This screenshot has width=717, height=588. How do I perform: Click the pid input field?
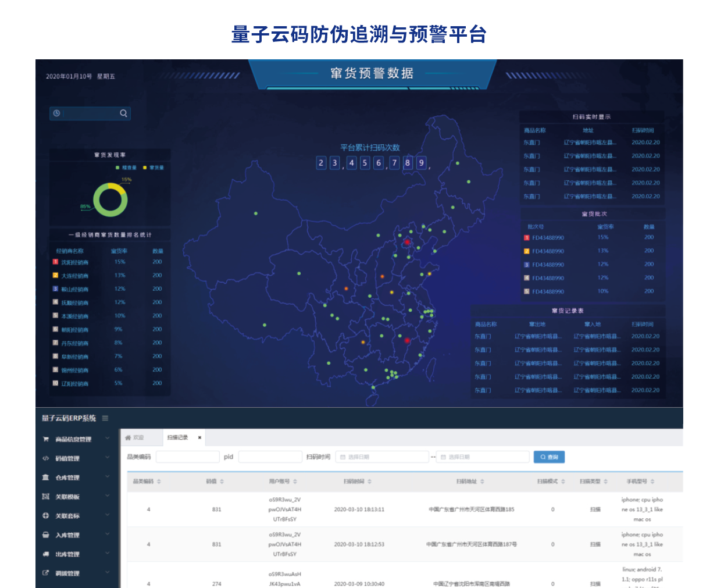pyautogui.click(x=270, y=457)
